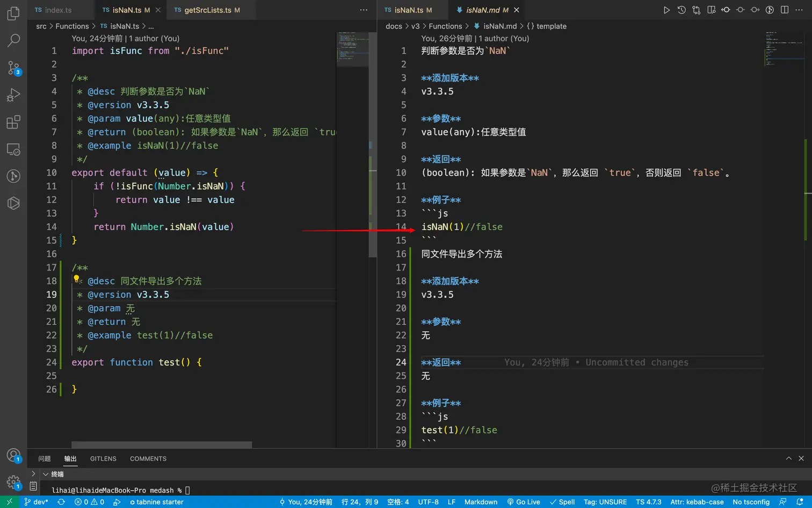Close the isNaN.md tab

(x=517, y=10)
